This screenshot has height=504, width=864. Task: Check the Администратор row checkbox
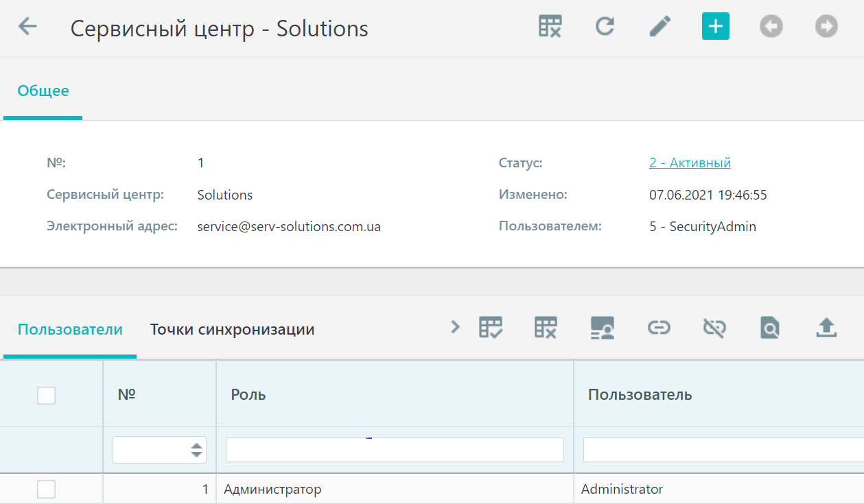coord(46,489)
